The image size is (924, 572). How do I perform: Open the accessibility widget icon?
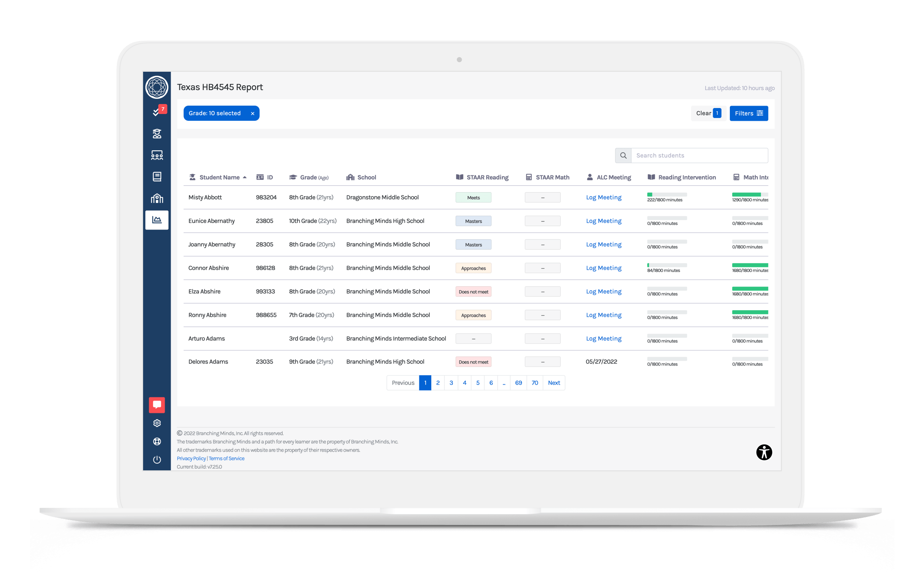[x=764, y=452]
